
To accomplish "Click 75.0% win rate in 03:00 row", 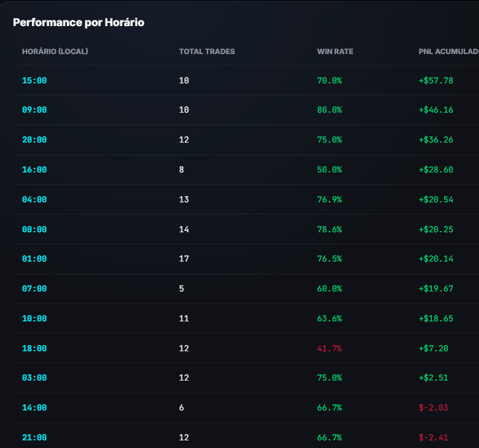I will (x=330, y=379).
